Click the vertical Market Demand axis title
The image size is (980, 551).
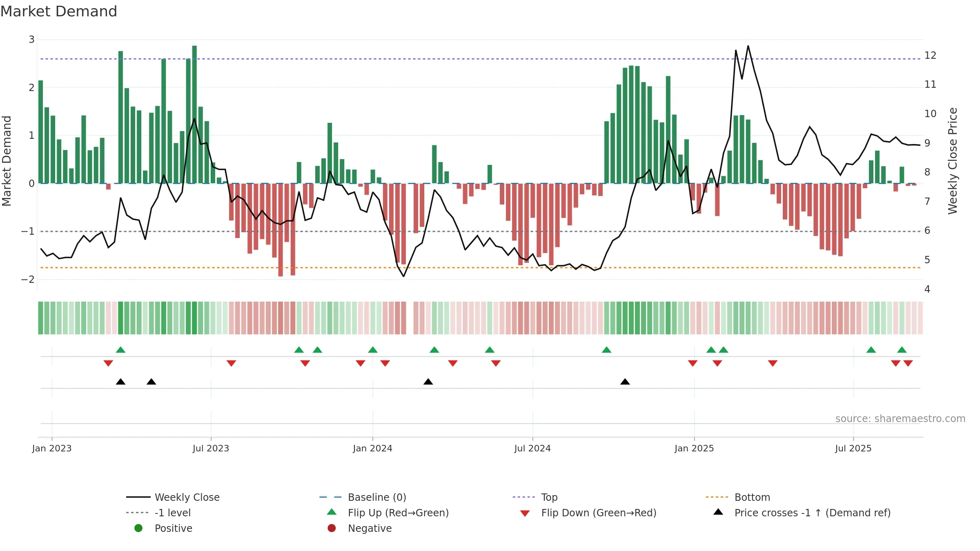pyautogui.click(x=7, y=161)
